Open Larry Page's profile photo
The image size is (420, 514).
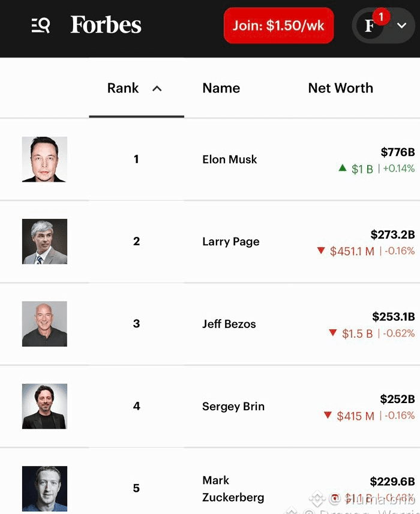pyautogui.click(x=44, y=242)
